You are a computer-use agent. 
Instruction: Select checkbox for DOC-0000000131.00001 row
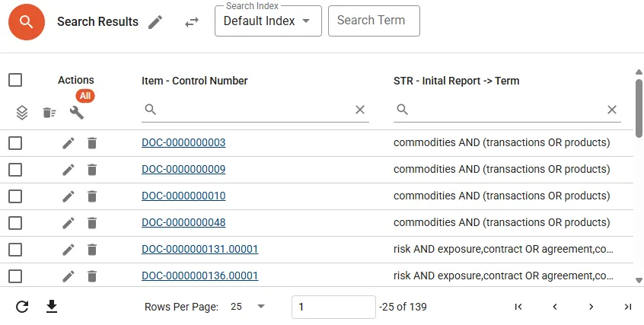point(15,250)
